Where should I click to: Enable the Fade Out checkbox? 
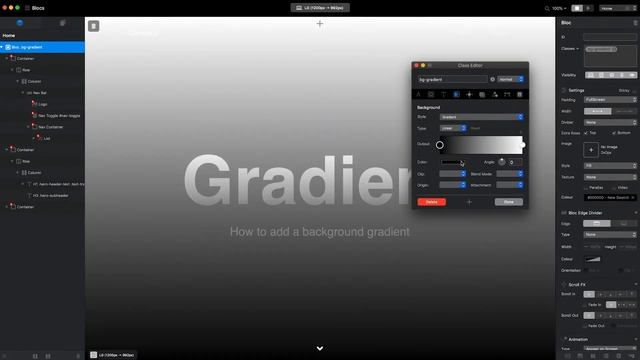click(585, 326)
